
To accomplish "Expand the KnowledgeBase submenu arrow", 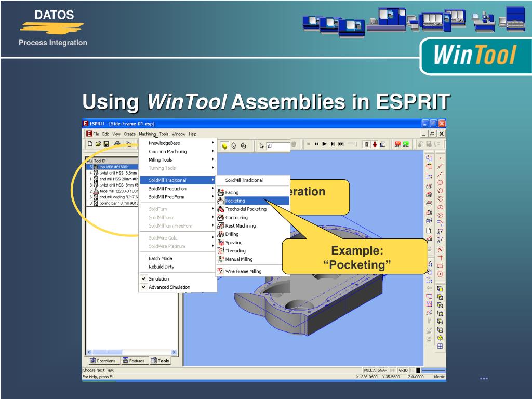I will [212, 143].
